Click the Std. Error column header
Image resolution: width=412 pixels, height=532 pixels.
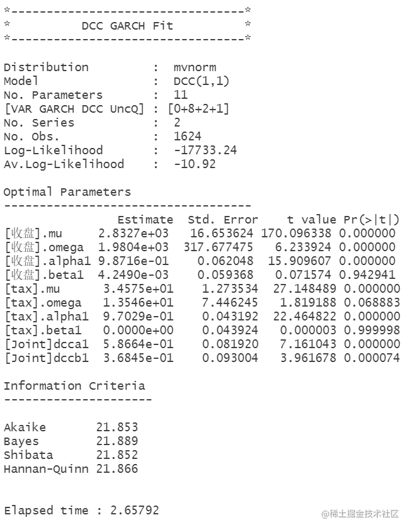[223, 220]
